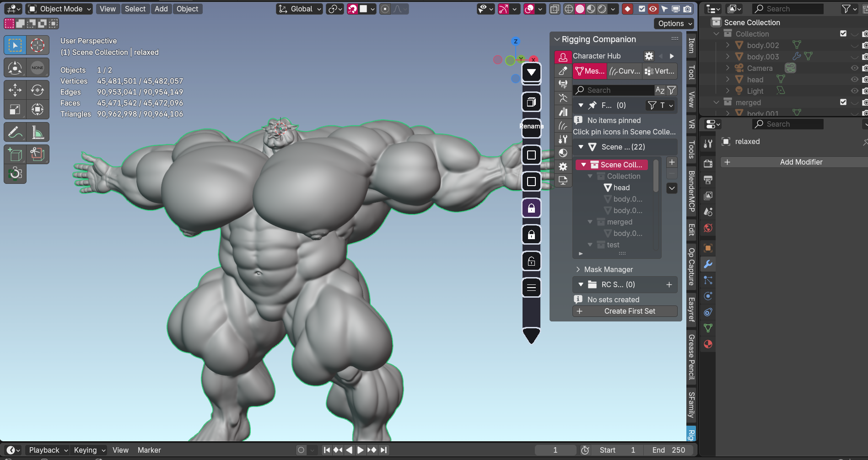Switch to the Grease Pencil sidebar tab
868x460 pixels.
click(x=691, y=357)
